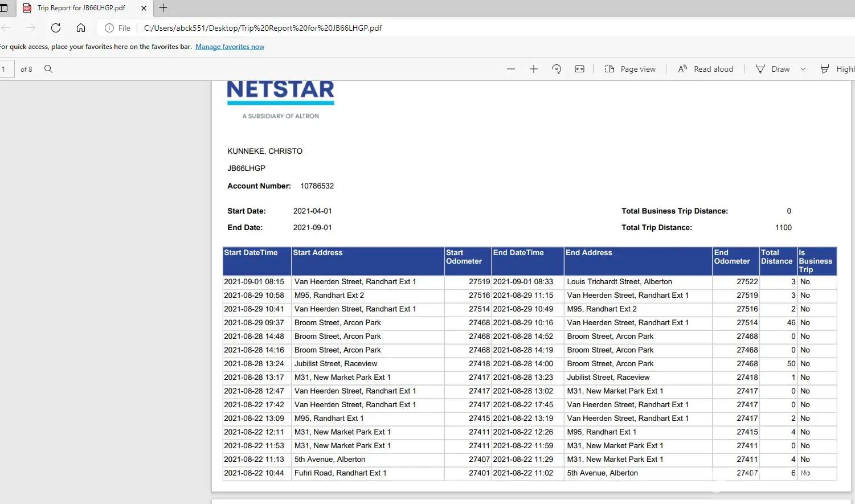
Task: Go to the browser home page icon
Action: click(81, 28)
